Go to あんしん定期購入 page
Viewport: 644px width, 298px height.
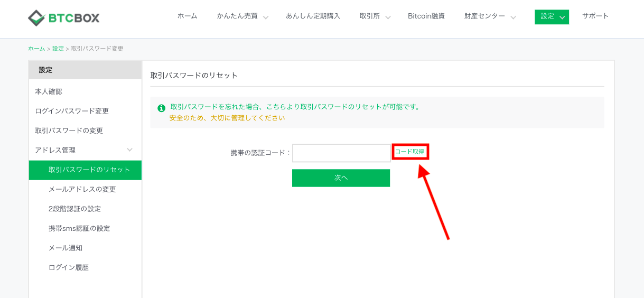coord(313,16)
